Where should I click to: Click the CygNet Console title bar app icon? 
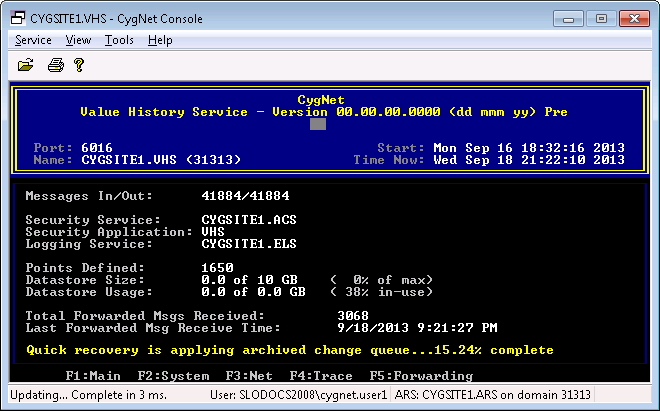click(18, 18)
